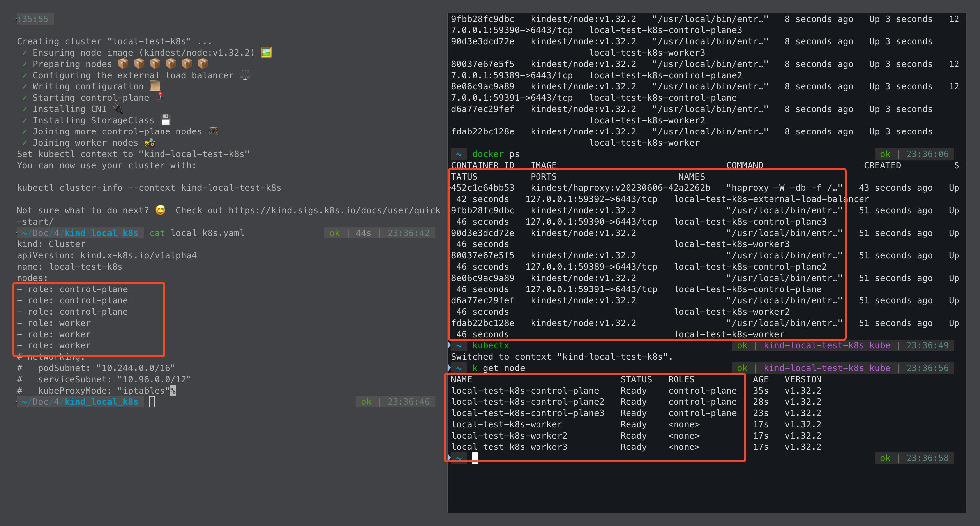The height and width of the screenshot is (526, 980).
Task: Click the kind-local-test-k8s kube context at 23:36:49
Action: [827, 345]
